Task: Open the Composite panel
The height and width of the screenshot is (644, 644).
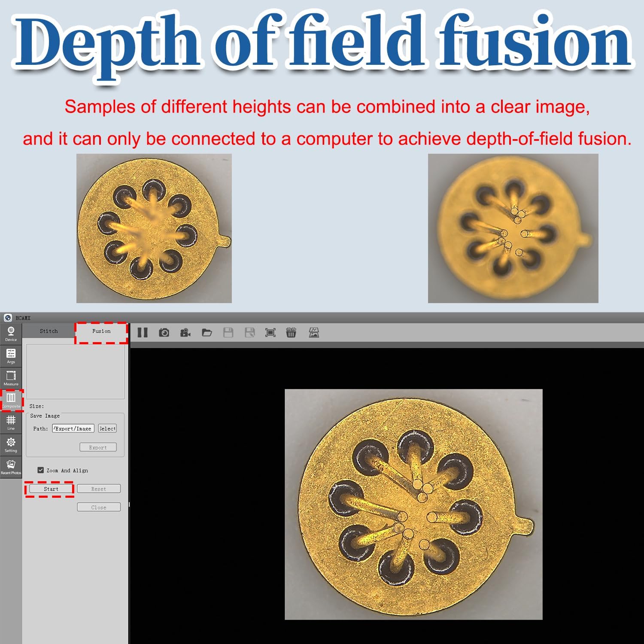Action: tap(11, 400)
